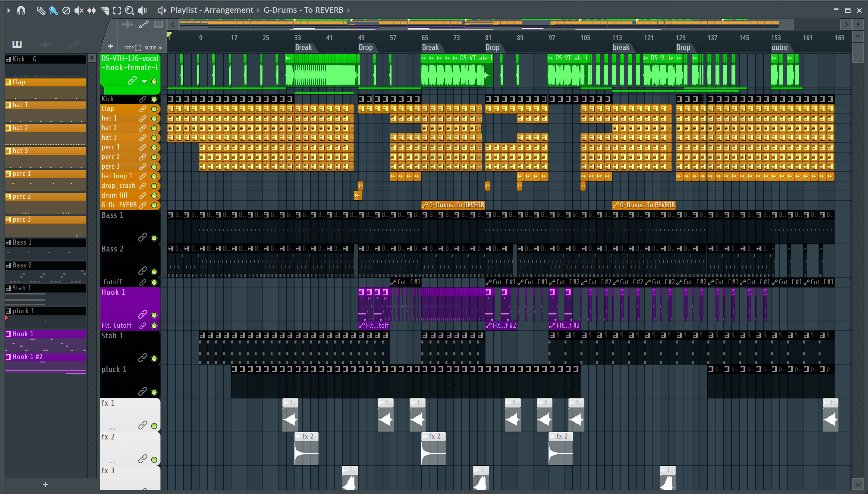Select the Slice tool
This screenshot has height=494, width=868.
click(x=105, y=10)
